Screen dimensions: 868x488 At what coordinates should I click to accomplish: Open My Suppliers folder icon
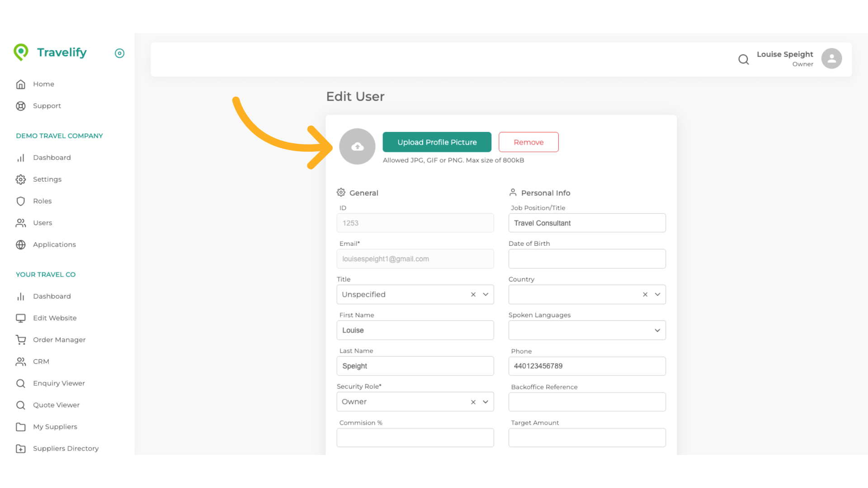[x=21, y=427]
